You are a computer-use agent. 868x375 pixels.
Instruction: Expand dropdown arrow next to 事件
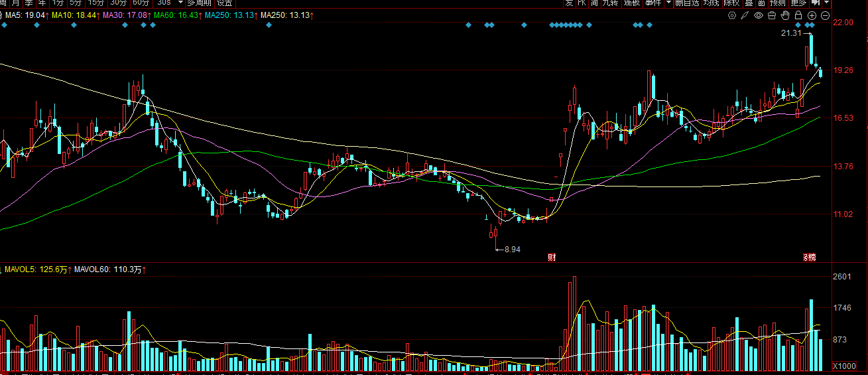coord(668,3)
